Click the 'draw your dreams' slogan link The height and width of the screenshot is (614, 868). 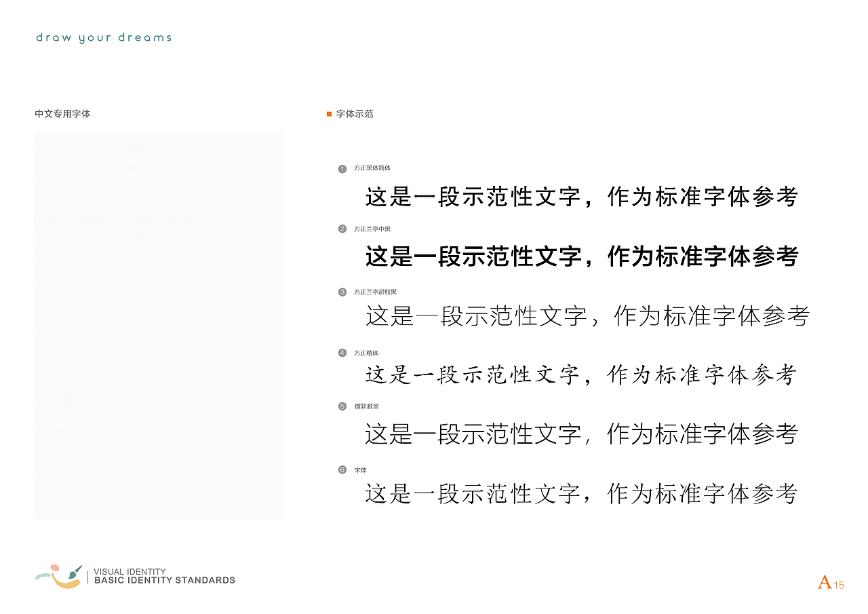click(103, 37)
